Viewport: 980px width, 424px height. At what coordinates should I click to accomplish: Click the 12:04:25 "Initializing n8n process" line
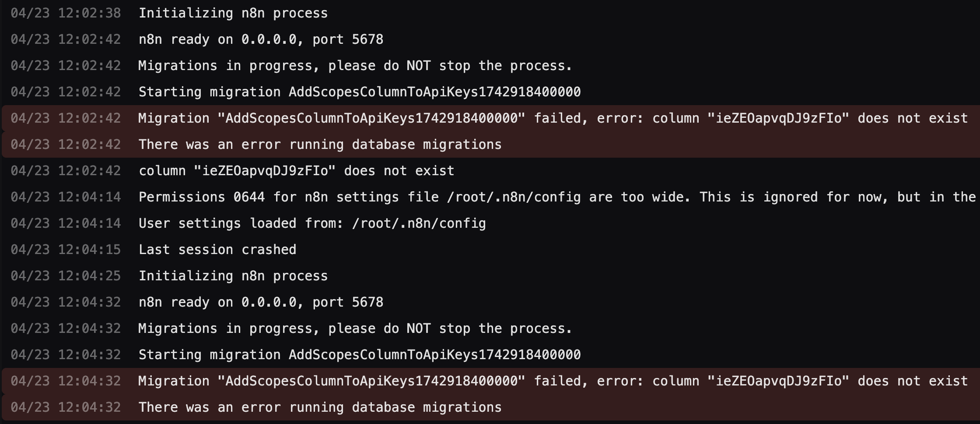pos(490,276)
